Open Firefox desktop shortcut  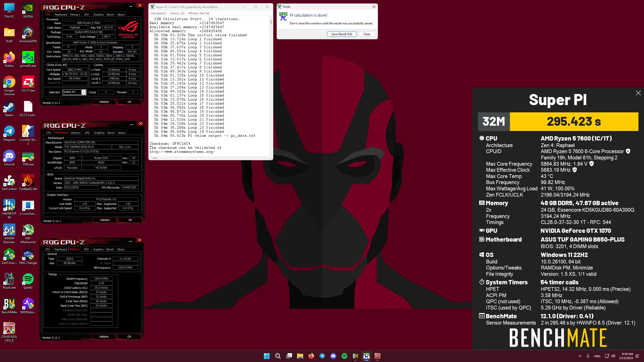[x=9, y=60]
